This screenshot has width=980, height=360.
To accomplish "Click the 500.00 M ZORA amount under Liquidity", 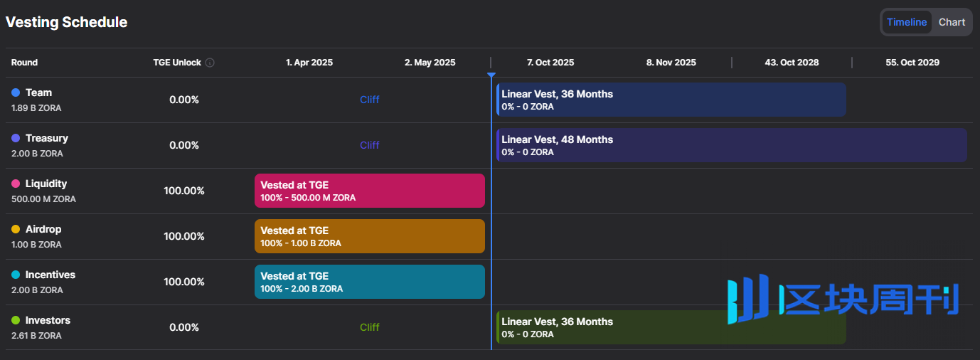I will click(43, 199).
